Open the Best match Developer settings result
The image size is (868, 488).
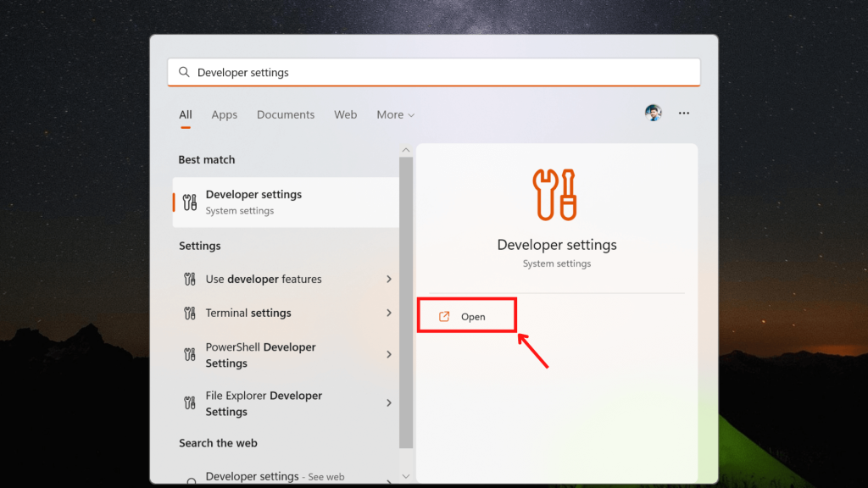(286, 202)
